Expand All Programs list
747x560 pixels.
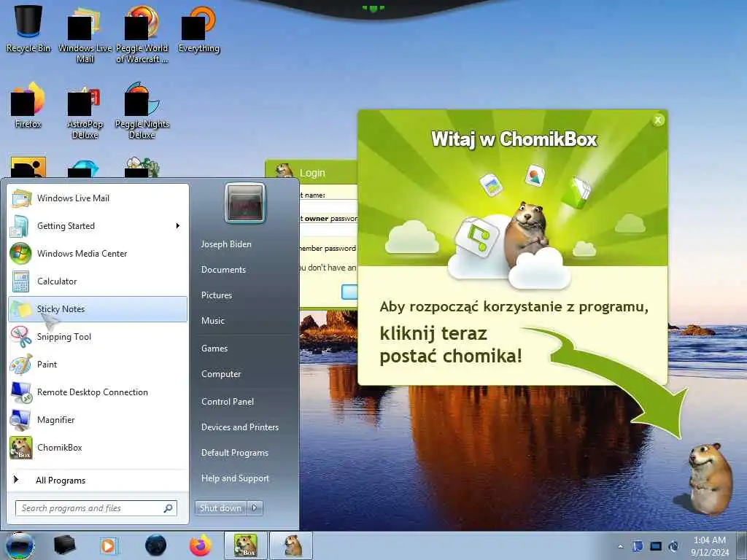(x=61, y=481)
